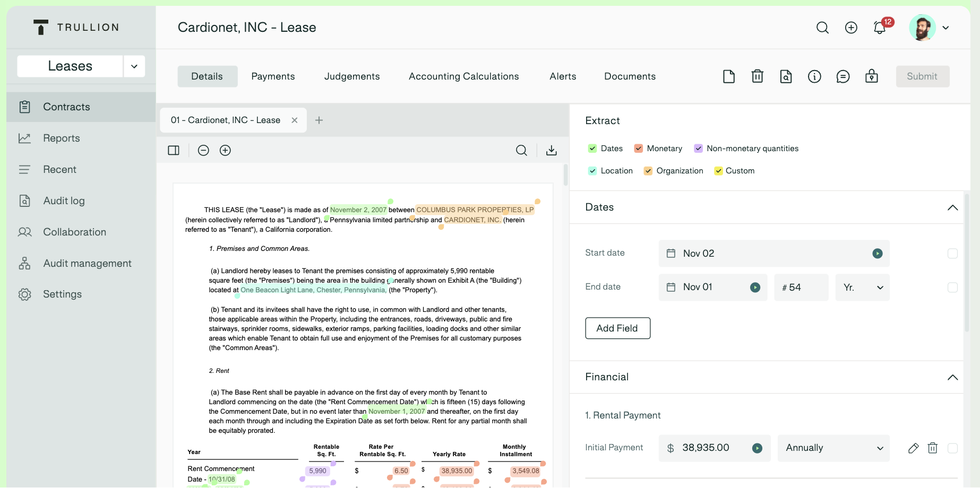Open the Leases module dropdown arrow
Image resolution: width=980 pixels, height=488 pixels.
point(134,66)
